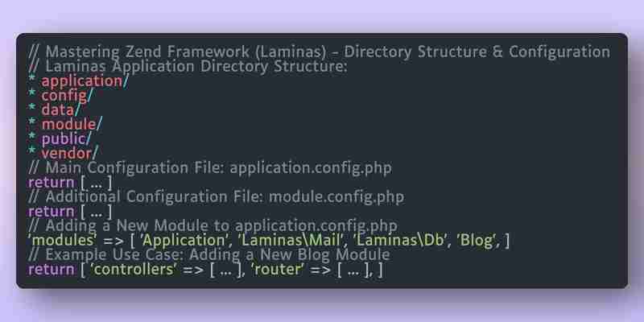Click the 'Blog' module string

[x=477, y=240]
